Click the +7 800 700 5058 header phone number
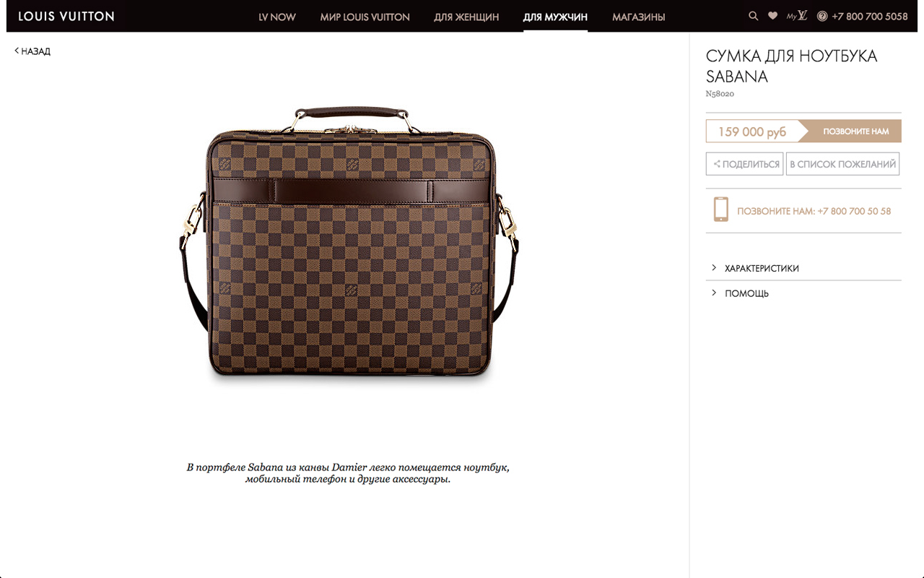This screenshot has width=924, height=578. coord(870,16)
